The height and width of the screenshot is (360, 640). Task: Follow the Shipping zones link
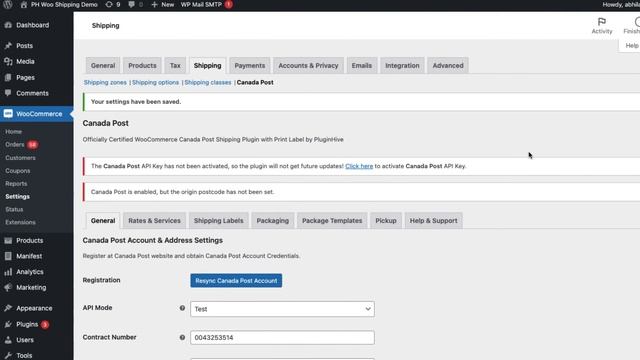tap(105, 82)
